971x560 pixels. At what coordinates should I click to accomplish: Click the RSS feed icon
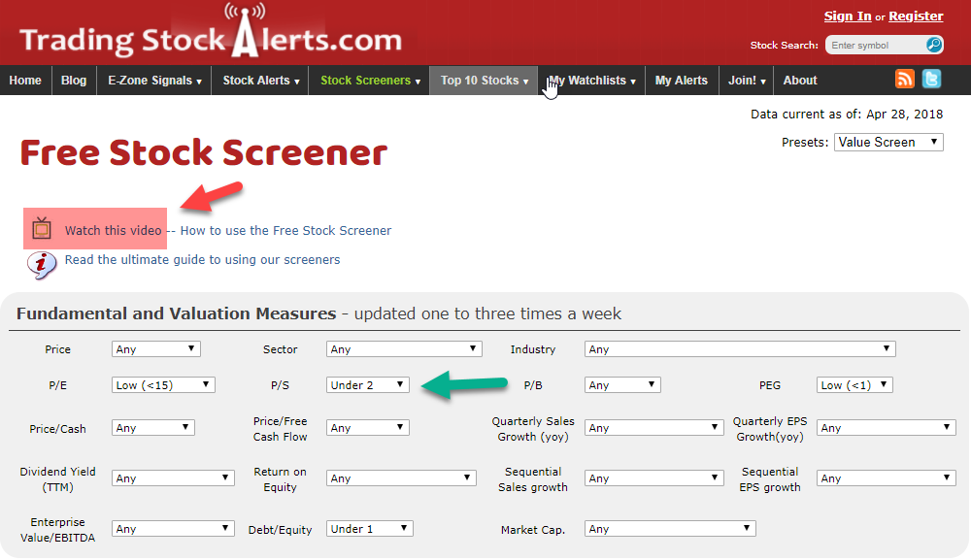[905, 80]
